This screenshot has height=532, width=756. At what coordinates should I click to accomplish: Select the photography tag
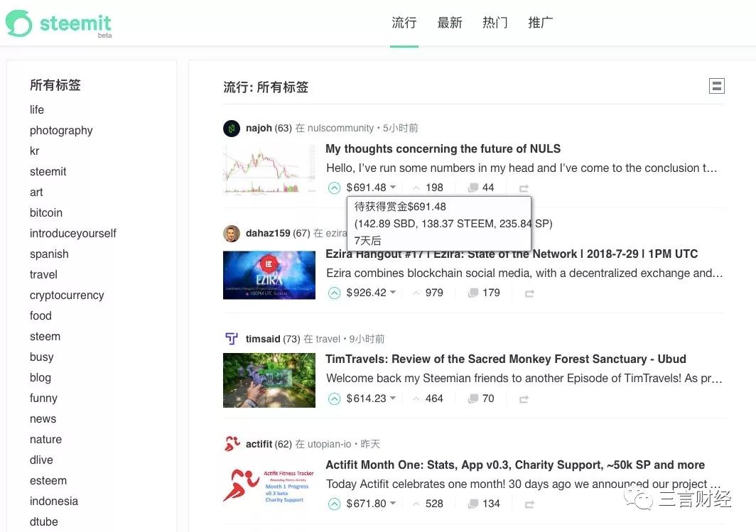[61, 131]
